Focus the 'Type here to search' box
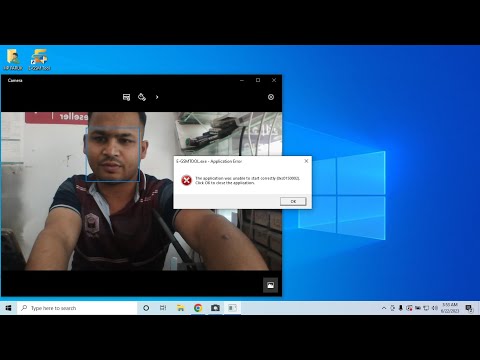The width and height of the screenshot is (480, 360). (77, 308)
